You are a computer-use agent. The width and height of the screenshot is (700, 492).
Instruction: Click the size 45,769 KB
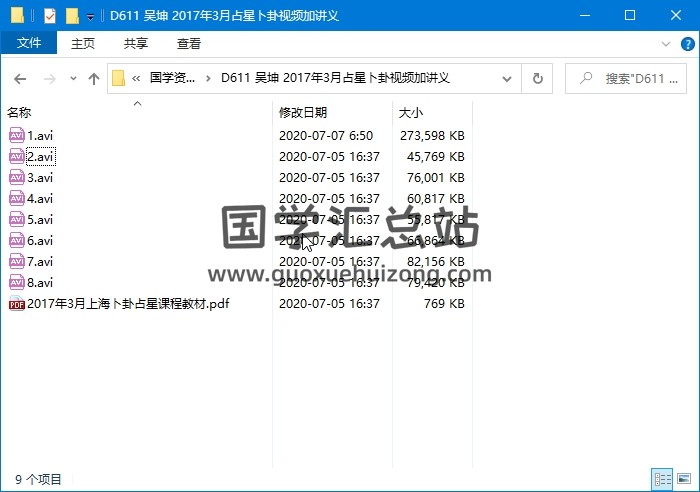pos(436,156)
